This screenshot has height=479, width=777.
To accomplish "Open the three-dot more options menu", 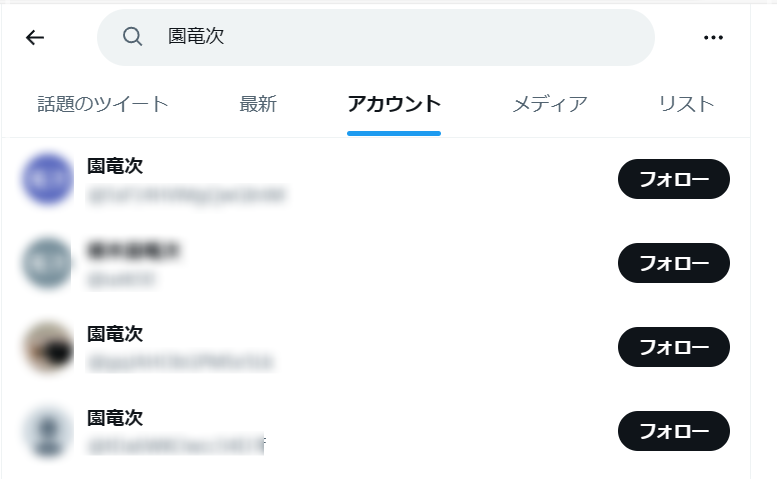I will [x=713, y=37].
